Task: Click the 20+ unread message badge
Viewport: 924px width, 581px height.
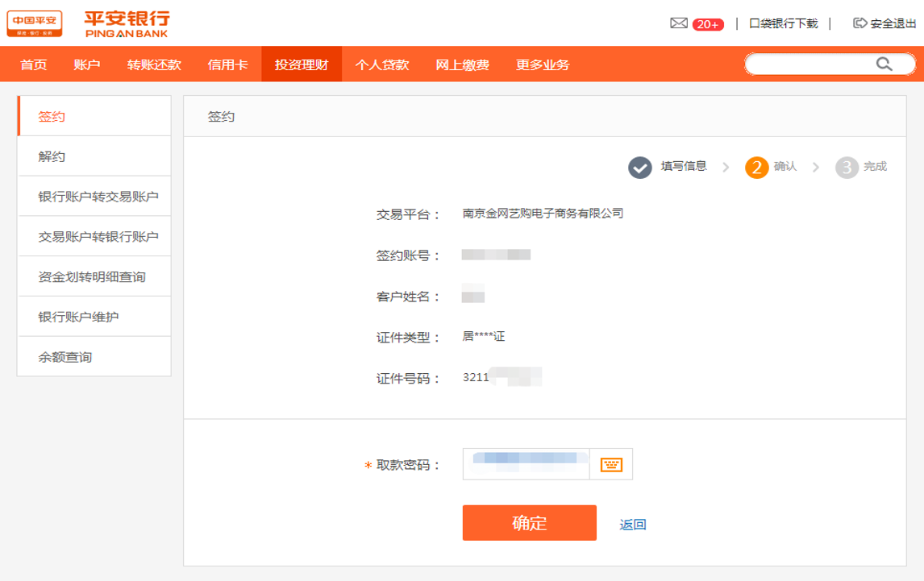Action: 708,24
